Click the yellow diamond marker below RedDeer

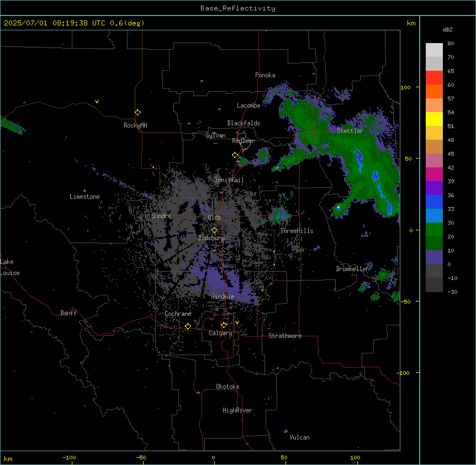coord(235,155)
